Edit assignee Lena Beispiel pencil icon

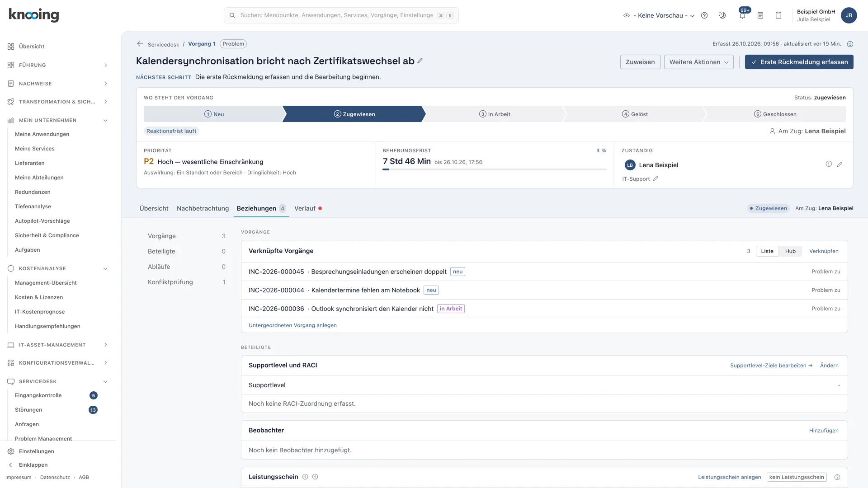[840, 164]
